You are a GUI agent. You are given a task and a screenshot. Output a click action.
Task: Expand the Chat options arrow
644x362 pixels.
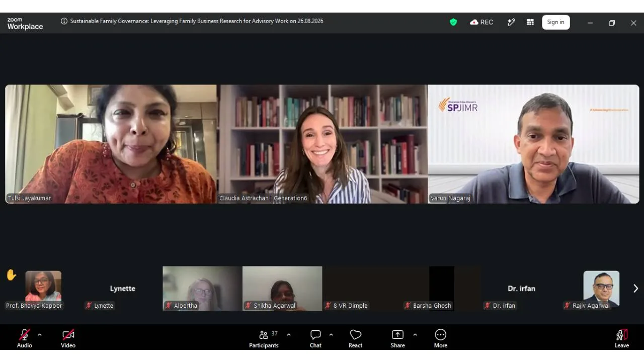(x=331, y=334)
